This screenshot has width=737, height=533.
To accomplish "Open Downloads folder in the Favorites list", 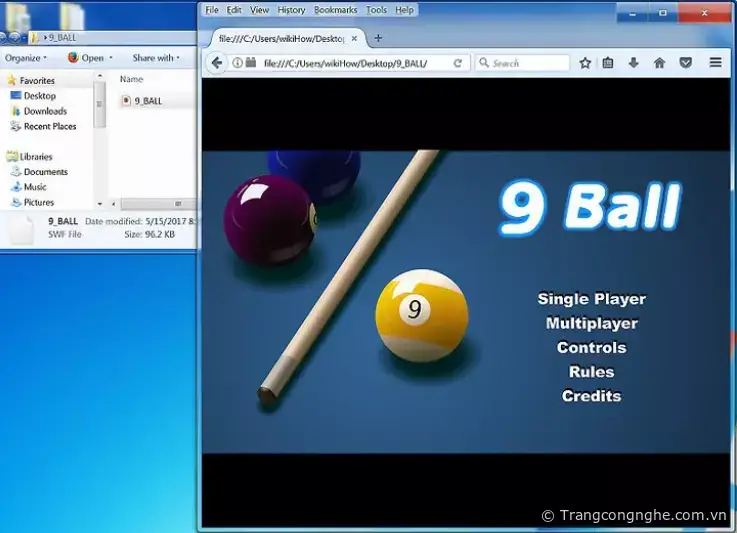I will (45, 111).
